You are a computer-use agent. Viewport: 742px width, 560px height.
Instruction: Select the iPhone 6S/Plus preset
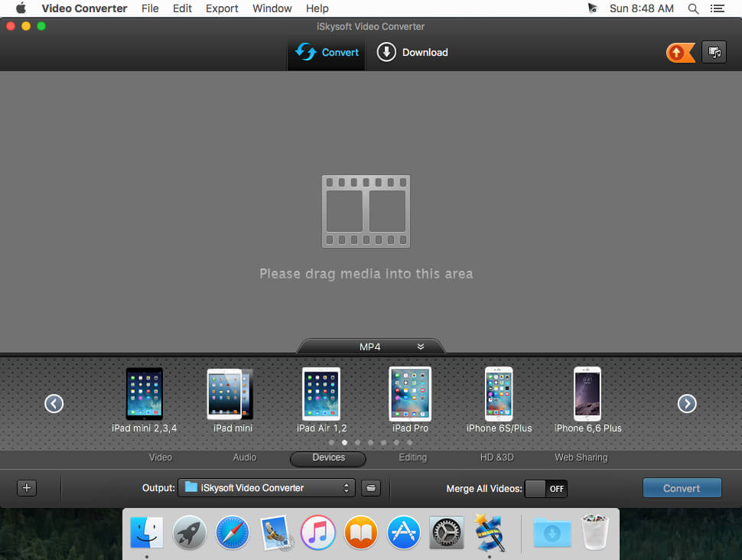499,400
